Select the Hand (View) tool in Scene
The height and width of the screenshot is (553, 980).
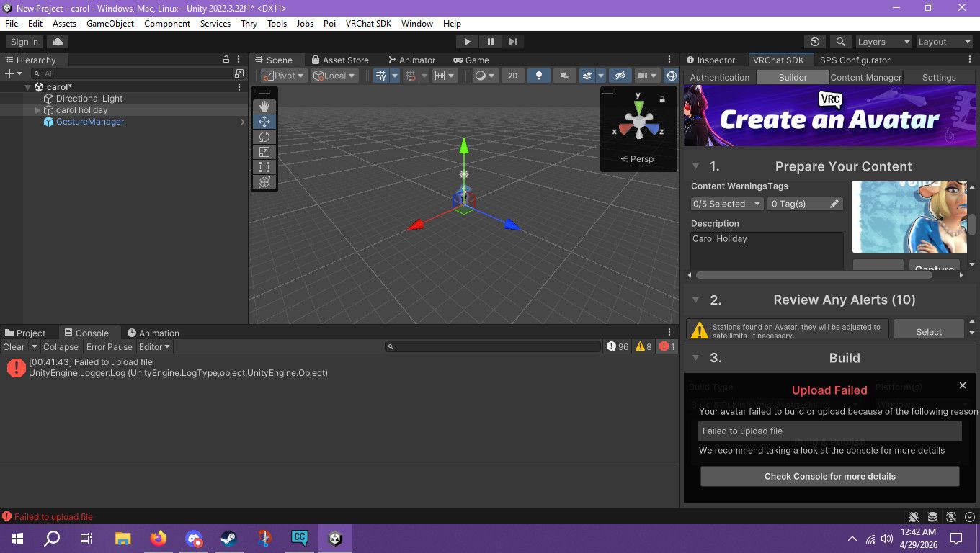point(264,107)
